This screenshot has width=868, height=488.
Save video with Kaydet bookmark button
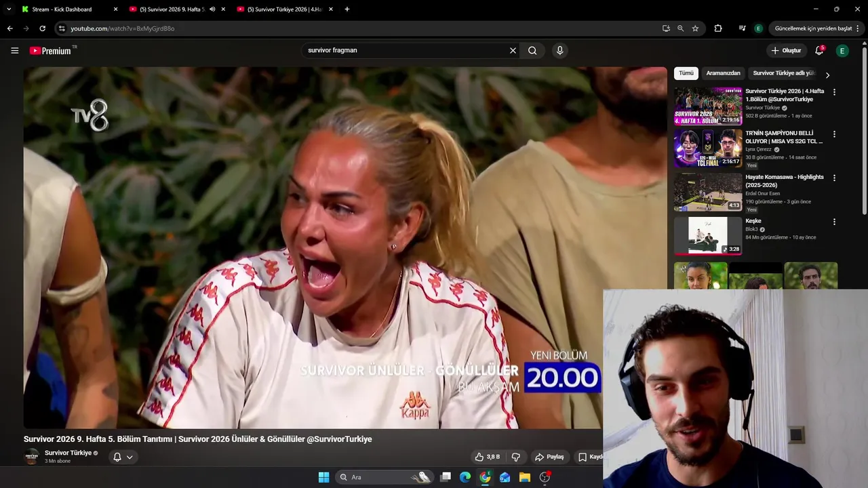589,457
